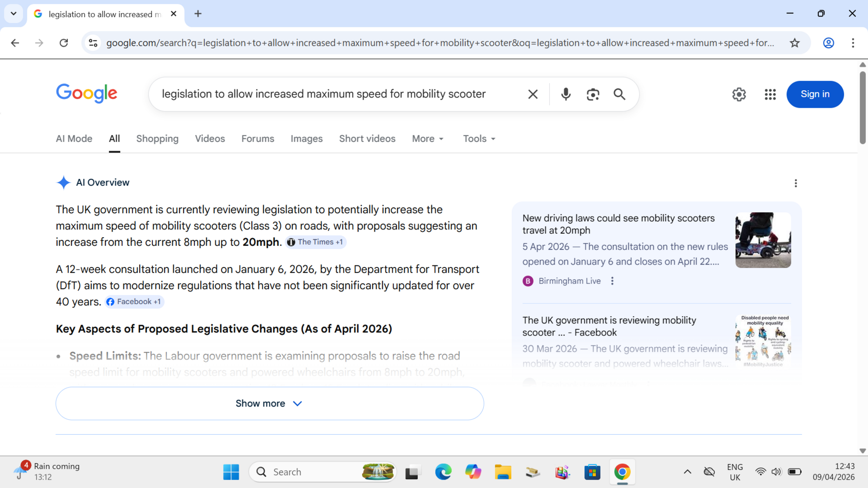Open Quick Settings with the gear icon
868x488 pixels.
tap(739, 94)
